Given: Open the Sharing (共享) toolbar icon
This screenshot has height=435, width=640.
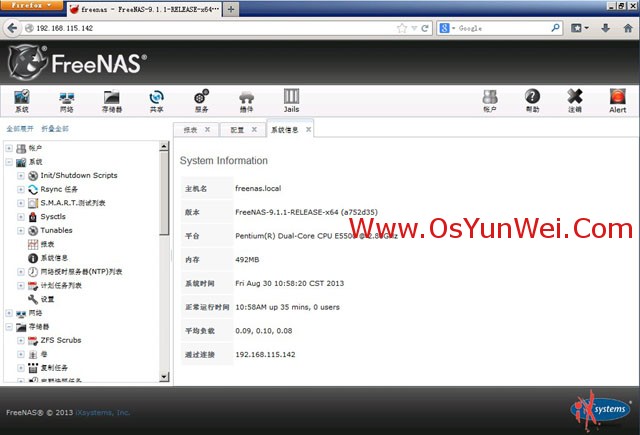Looking at the screenshot, I should pos(156,101).
